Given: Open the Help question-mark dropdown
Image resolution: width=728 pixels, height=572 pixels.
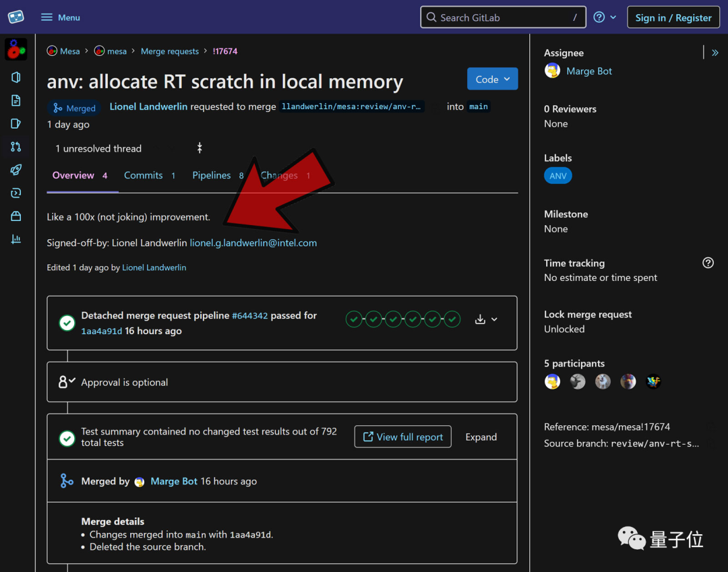Looking at the screenshot, I should [605, 18].
